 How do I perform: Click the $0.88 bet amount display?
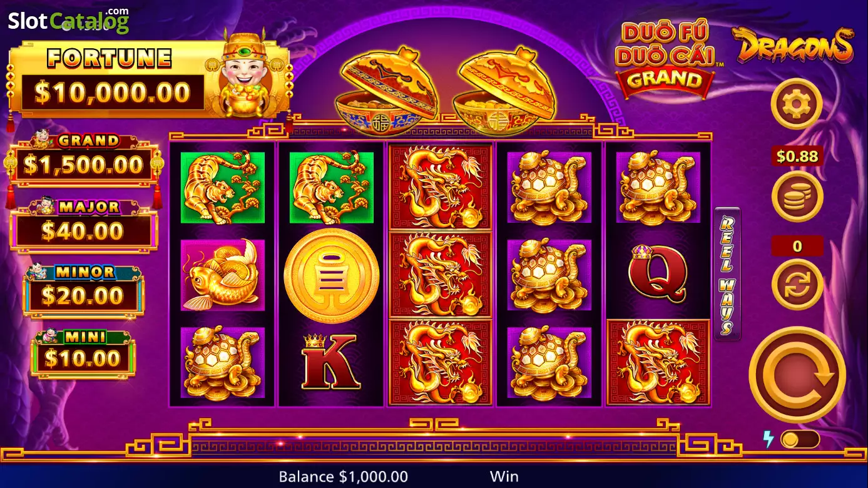click(x=797, y=156)
